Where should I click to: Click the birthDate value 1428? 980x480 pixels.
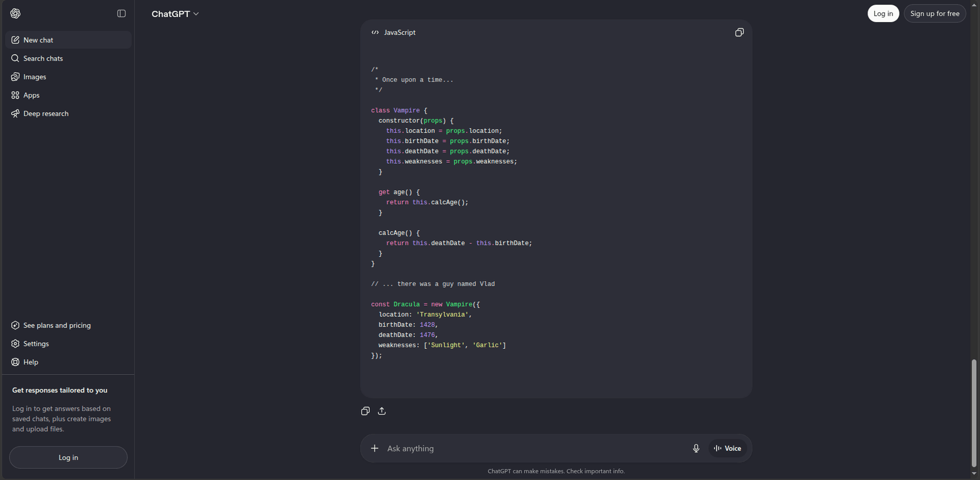point(427,325)
